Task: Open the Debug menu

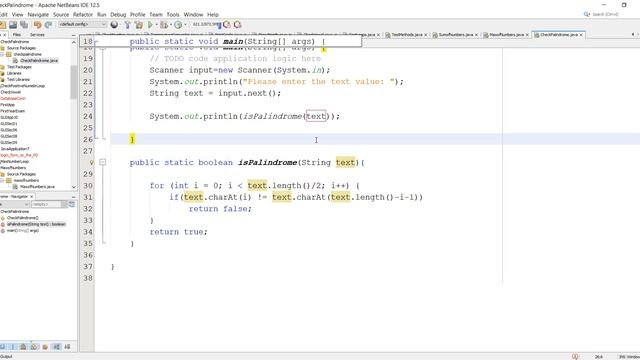Action: 118,14
